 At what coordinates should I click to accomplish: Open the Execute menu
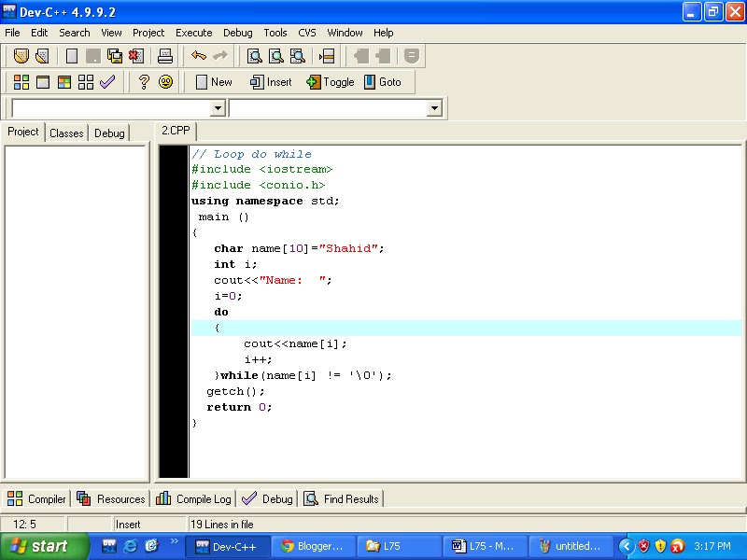[x=194, y=33]
